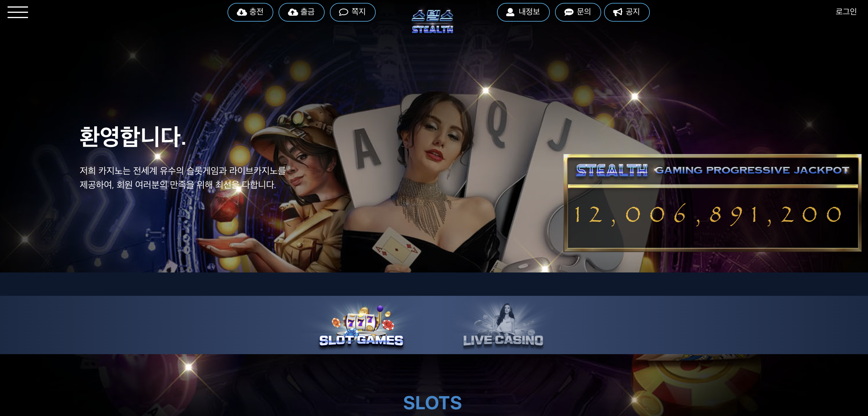
Task: Open the 문의 inquiry page
Action: [x=577, y=12]
